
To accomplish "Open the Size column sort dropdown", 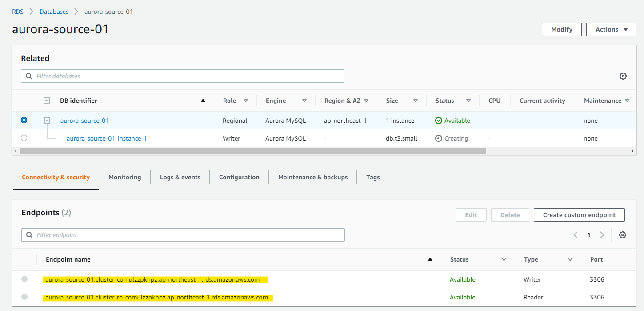I will (416, 101).
